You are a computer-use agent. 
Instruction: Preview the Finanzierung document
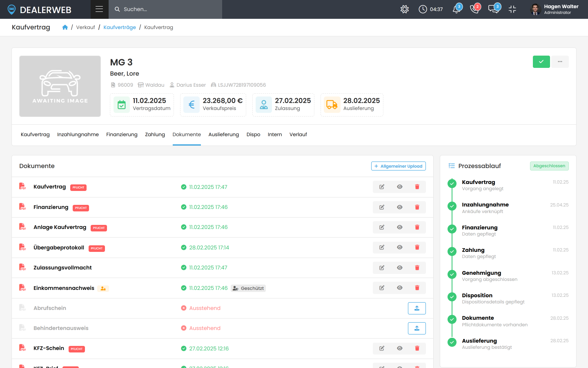(x=400, y=207)
